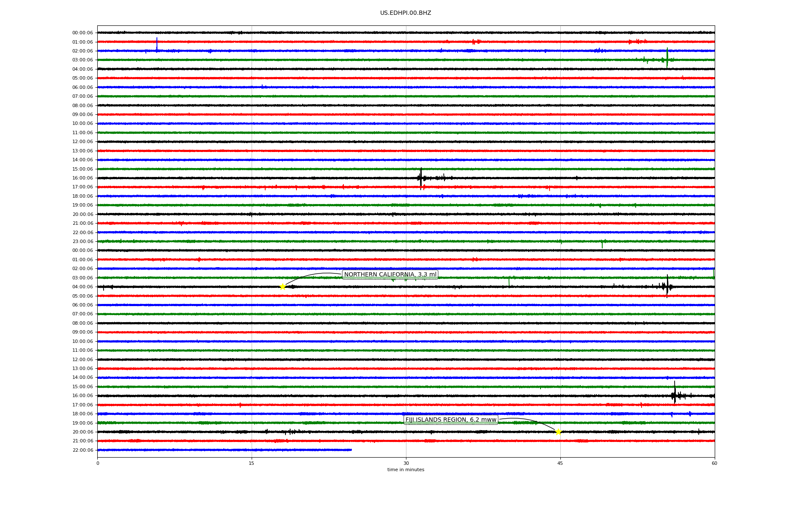Click the large black spike on first 16:00:06 trace
The width and height of the screenshot is (812, 508).
click(x=421, y=178)
